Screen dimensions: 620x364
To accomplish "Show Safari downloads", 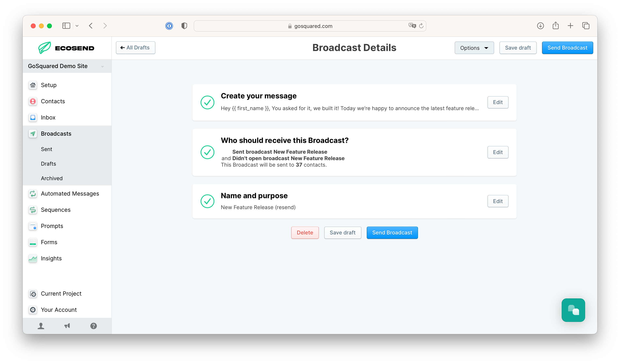I will (540, 26).
